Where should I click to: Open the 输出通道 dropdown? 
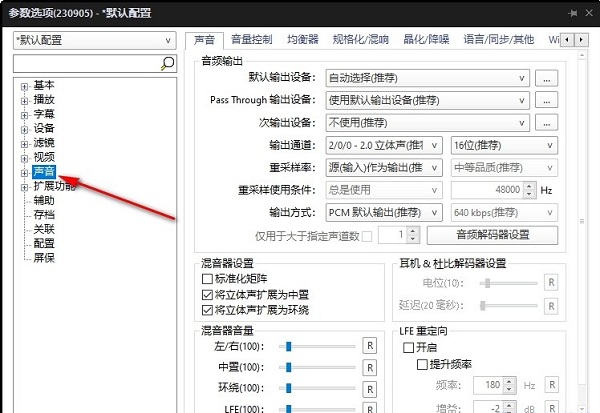[384, 145]
